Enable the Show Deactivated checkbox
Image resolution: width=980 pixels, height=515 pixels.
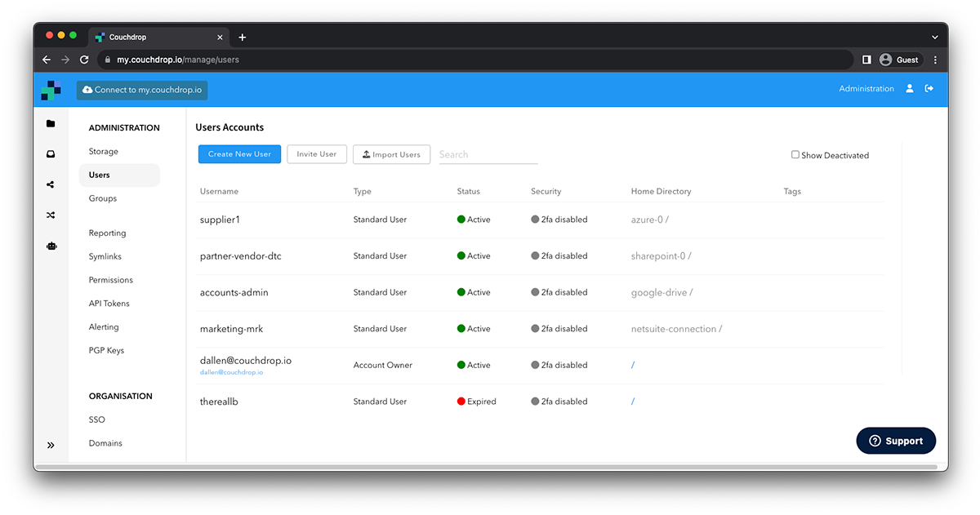794,154
